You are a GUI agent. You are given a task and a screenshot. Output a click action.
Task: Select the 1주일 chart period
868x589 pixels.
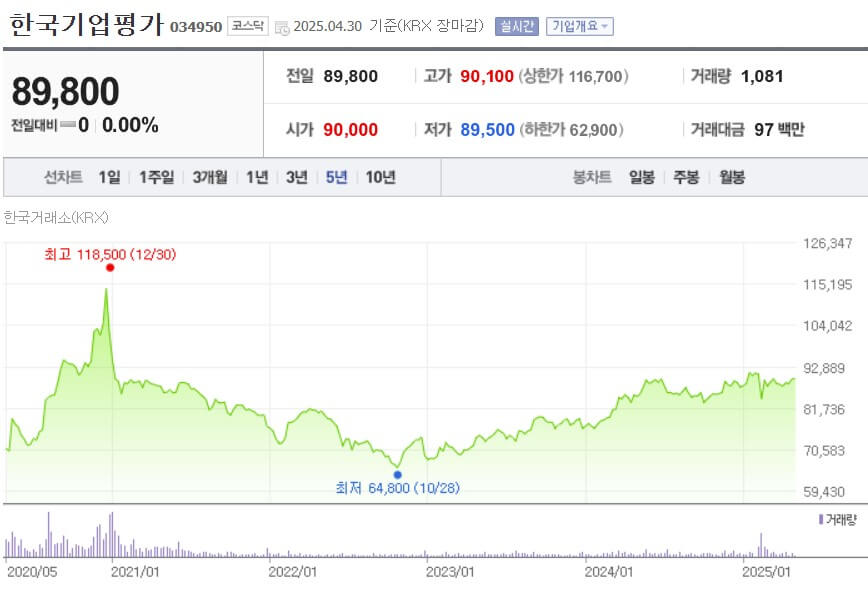click(158, 176)
